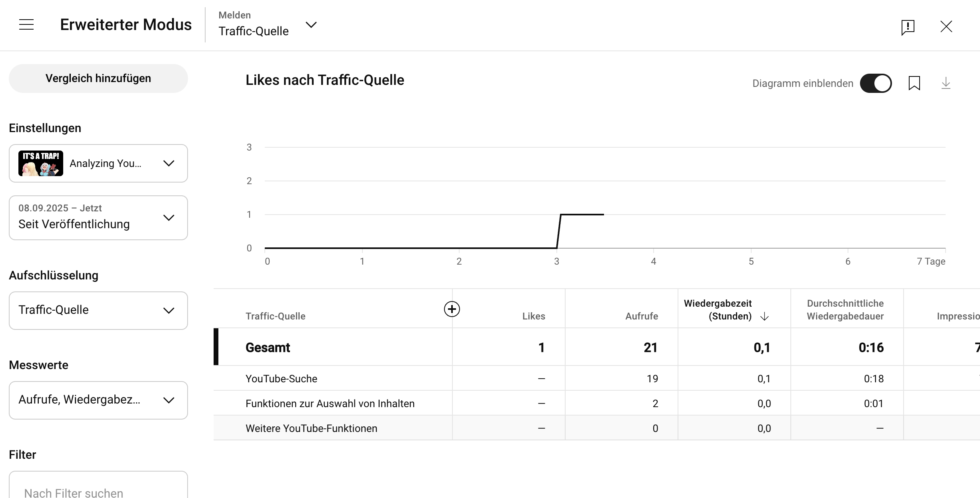Click the Likes column header
980x498 pixels.
(534, 316)
